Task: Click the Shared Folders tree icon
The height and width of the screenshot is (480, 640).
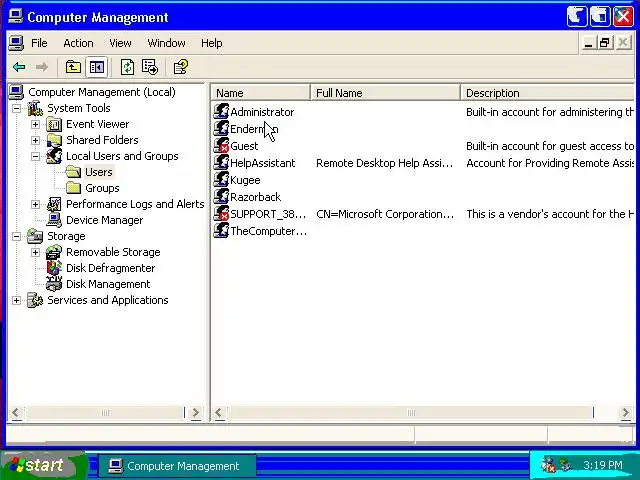Action: coord(54,140)
